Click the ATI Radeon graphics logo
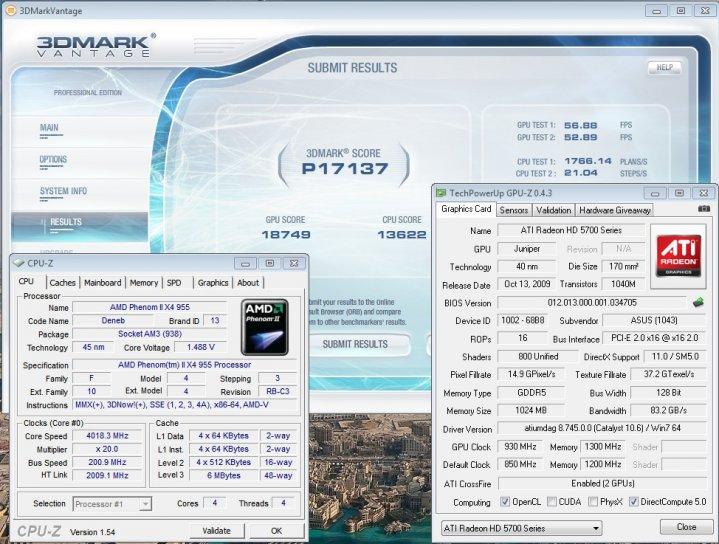The image size is (719, 544). click(x=680, y=256)
